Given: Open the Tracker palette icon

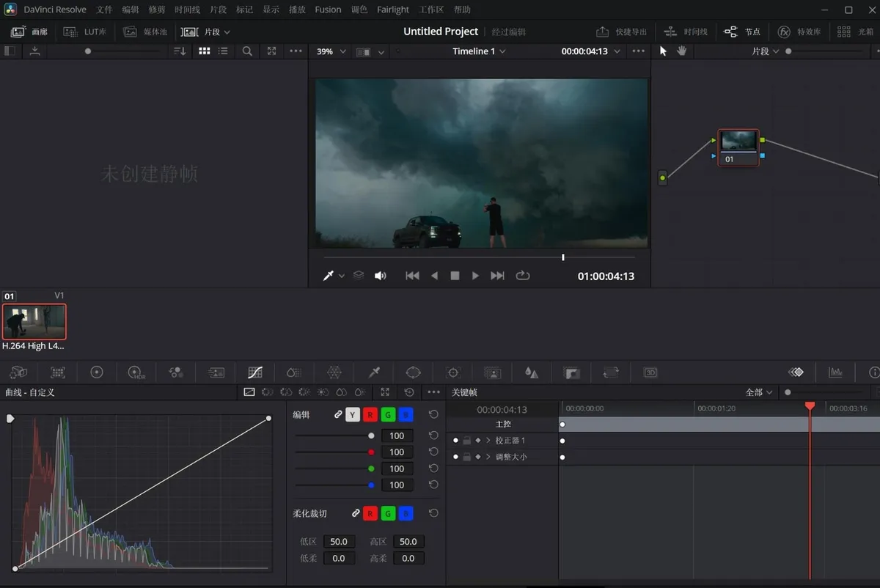Looking at the screenshot, I should coord(453,372).
